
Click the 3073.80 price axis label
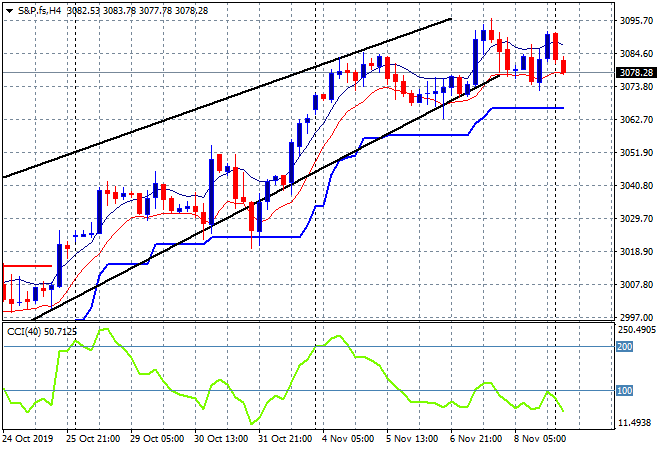click(x=636, y=87)
